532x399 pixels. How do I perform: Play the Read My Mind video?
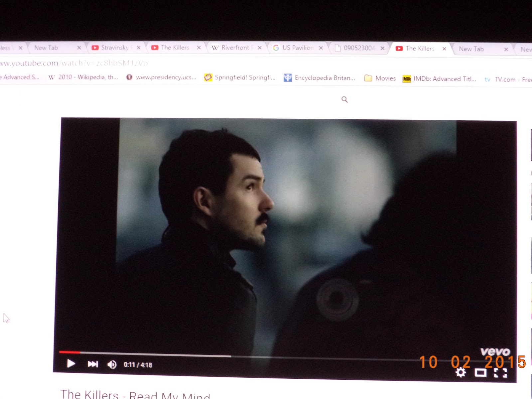tap(71, 364)
